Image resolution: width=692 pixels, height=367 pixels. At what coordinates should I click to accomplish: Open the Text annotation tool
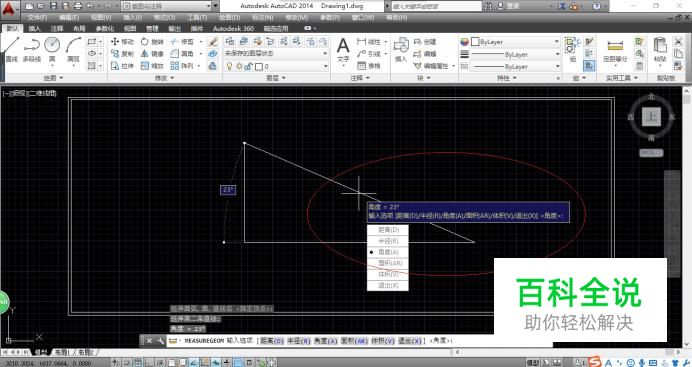point(343,49)
